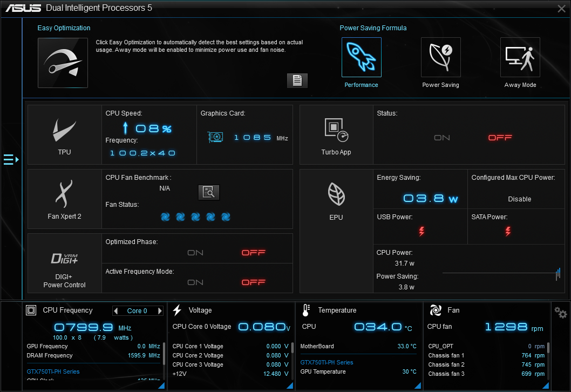Click the USB Power lightning icon

422,231
